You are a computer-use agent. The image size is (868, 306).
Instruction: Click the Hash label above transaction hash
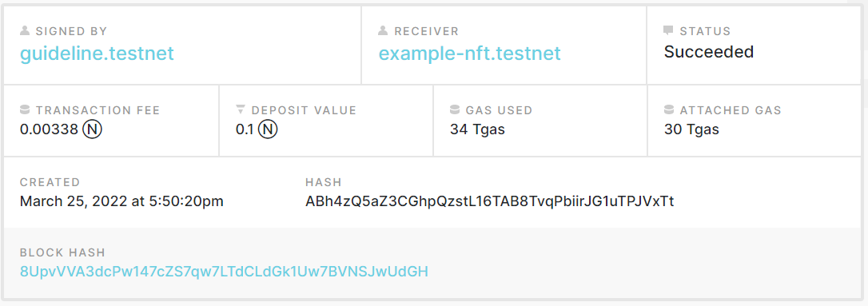click(x=324, y=182)
